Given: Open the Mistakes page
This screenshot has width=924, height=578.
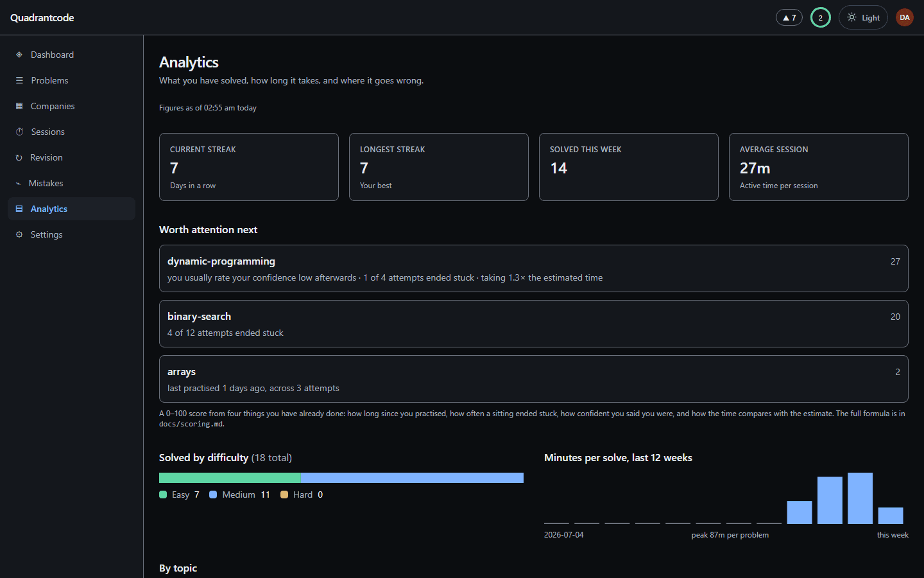Looking at the screenshot, I should [71, 183].
